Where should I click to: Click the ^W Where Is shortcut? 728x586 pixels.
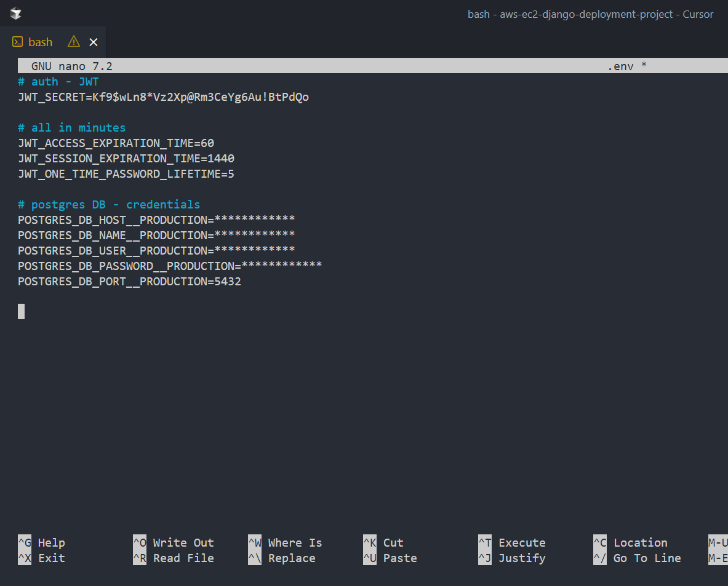285,542
